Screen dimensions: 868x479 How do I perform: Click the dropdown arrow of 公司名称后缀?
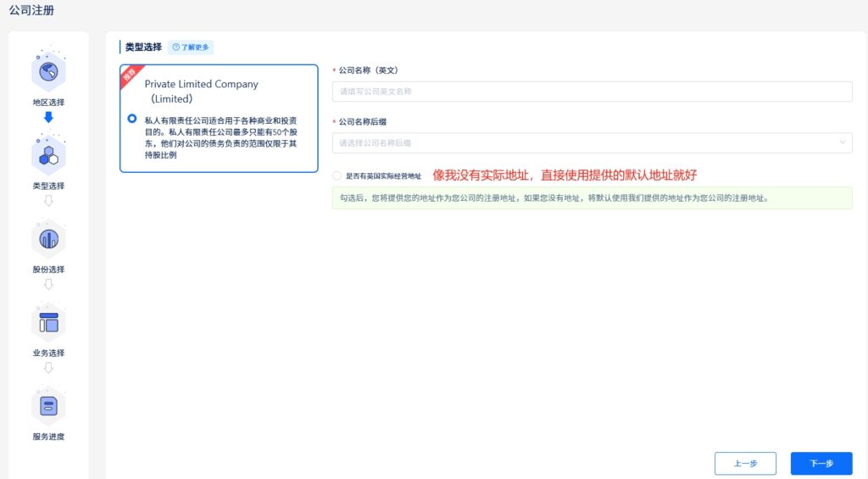(x=843, y=142)
